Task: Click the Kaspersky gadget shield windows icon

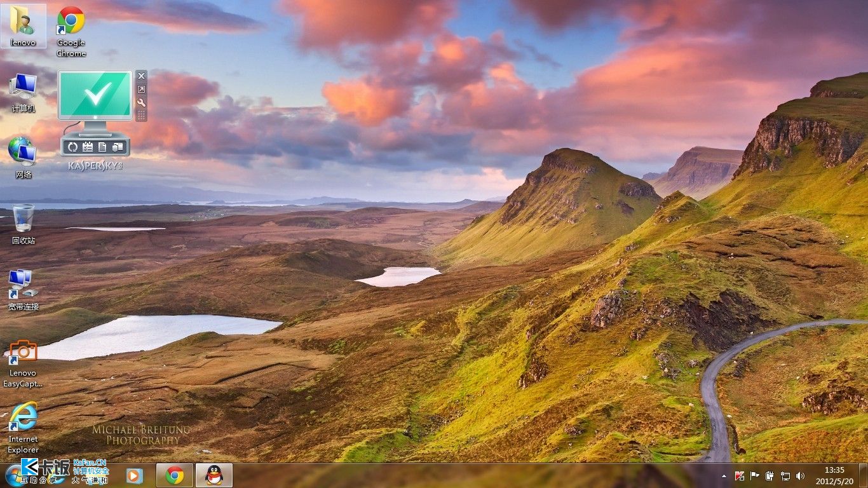Action: pyautogui.click(x=117, y=147)
